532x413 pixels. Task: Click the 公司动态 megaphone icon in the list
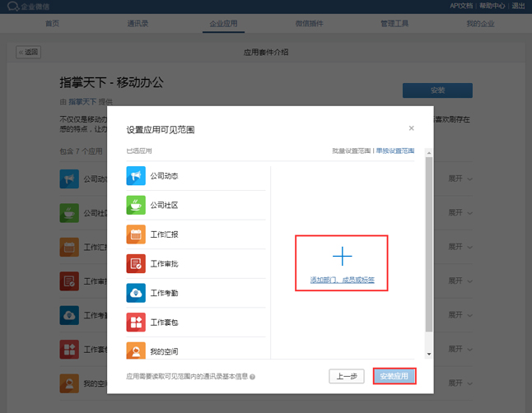(x=136, y=176)
